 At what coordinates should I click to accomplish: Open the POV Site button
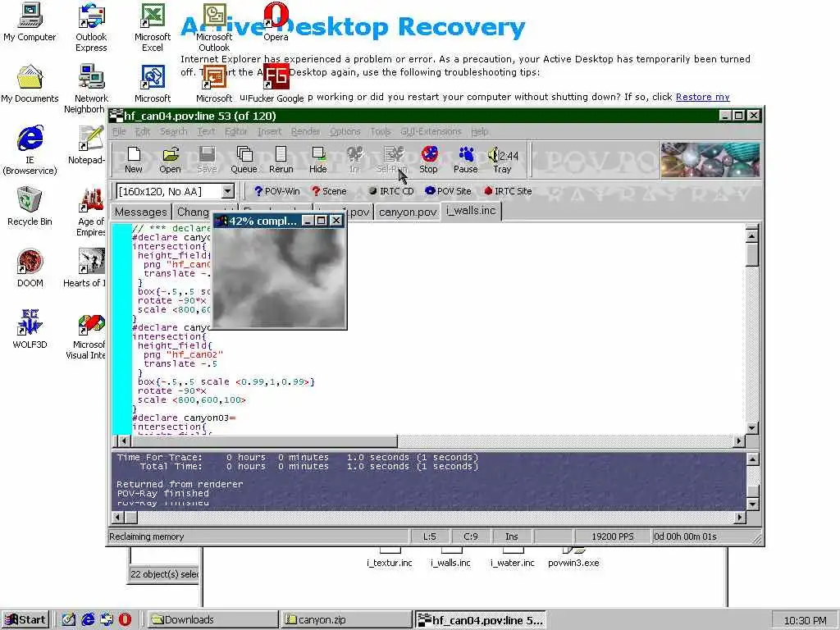coord(448,191)
